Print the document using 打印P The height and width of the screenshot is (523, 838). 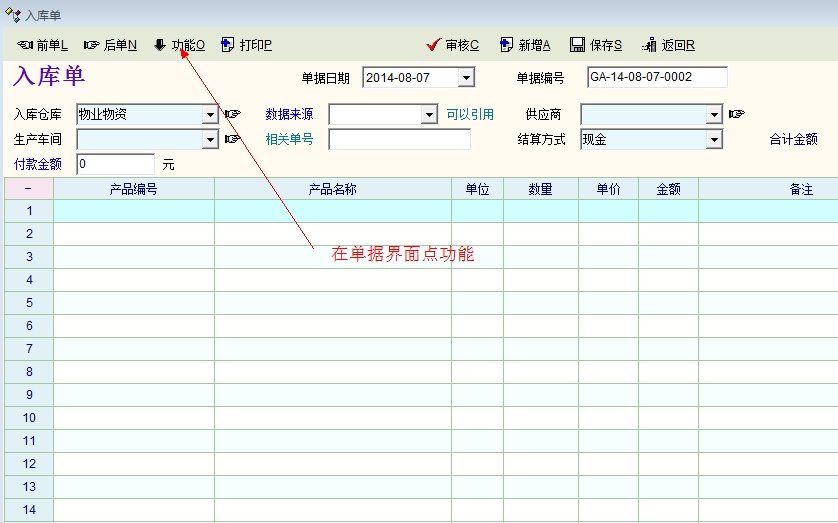(x=246, y=45)
